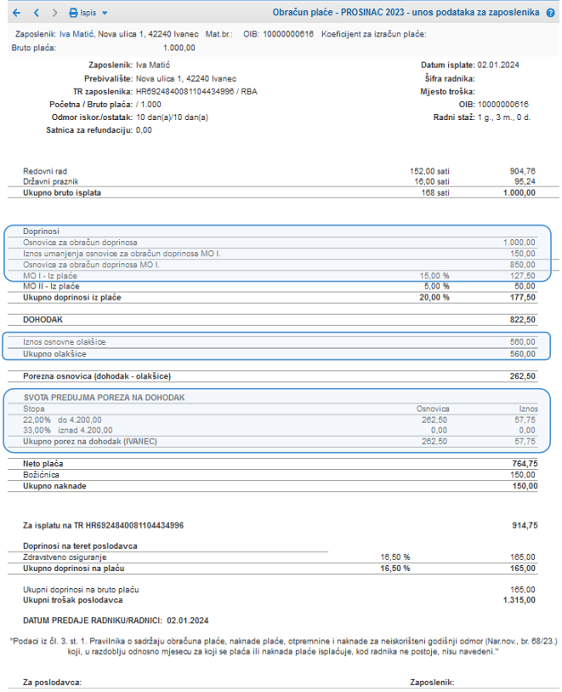Viewport: 562px width, 692px height.
Task: Click the printer Ispis icon
Action: point(73,13)
